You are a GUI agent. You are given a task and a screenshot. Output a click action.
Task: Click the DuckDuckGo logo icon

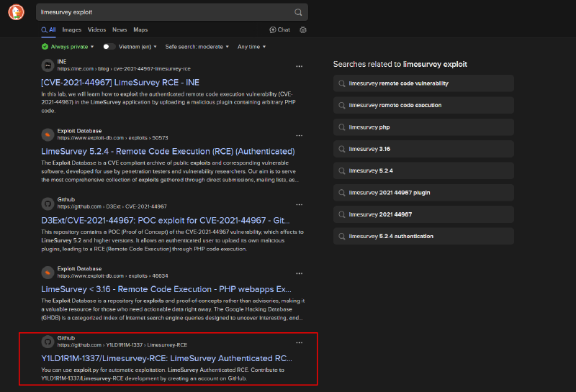pos(16,13)
